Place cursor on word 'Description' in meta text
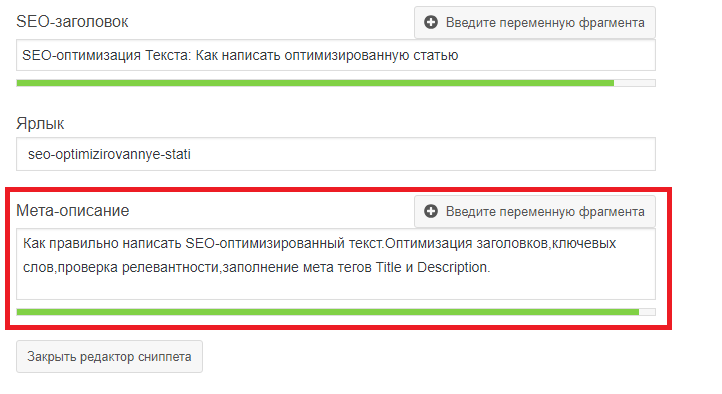 click(x=452, y=267)
